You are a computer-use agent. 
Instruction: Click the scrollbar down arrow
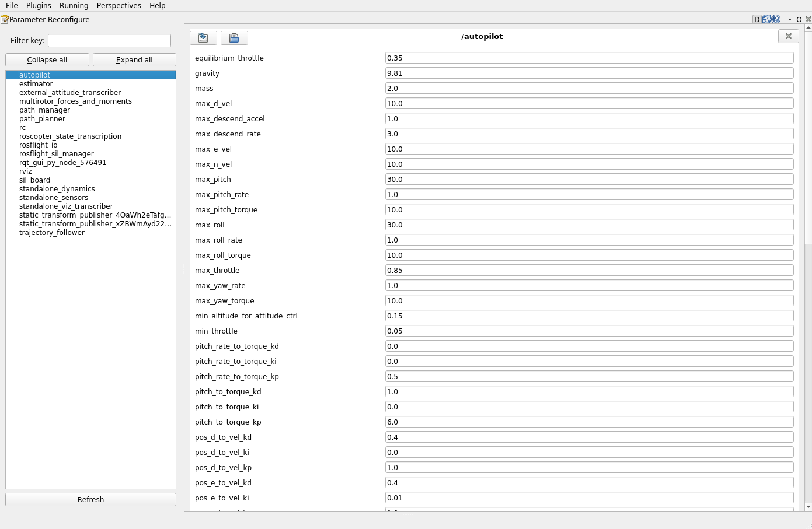(x=808, y=507)
